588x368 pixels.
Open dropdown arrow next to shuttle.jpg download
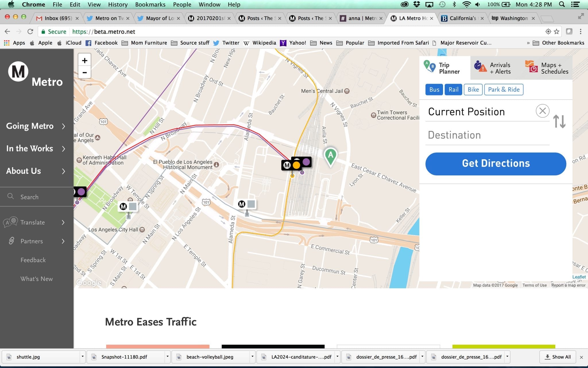82,356
